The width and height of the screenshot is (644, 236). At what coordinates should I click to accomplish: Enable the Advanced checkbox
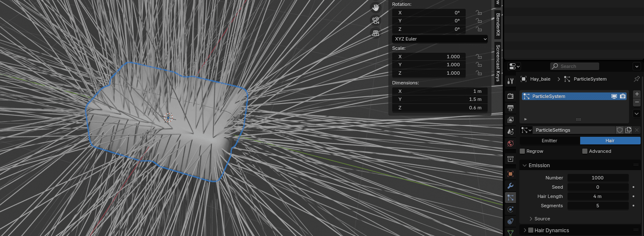pos(585,151)
